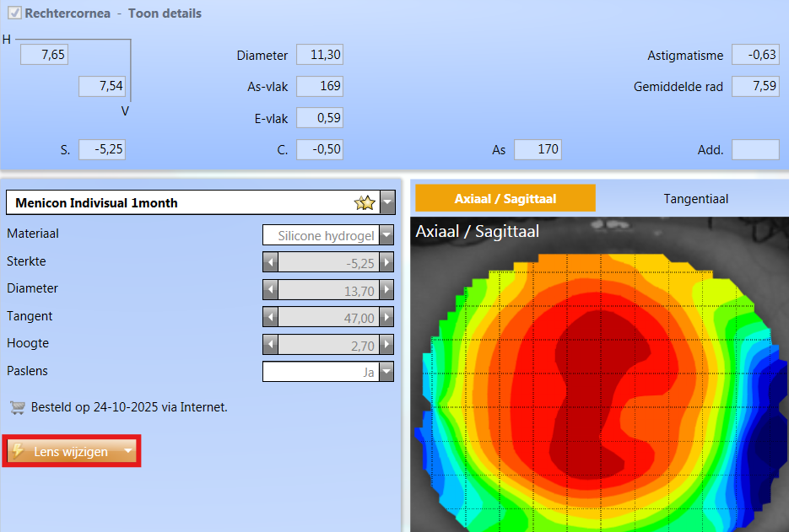Click the Astigmatisme value field
Image resolution: width=789 pixels, height=532 pixels.
point(755,56)
